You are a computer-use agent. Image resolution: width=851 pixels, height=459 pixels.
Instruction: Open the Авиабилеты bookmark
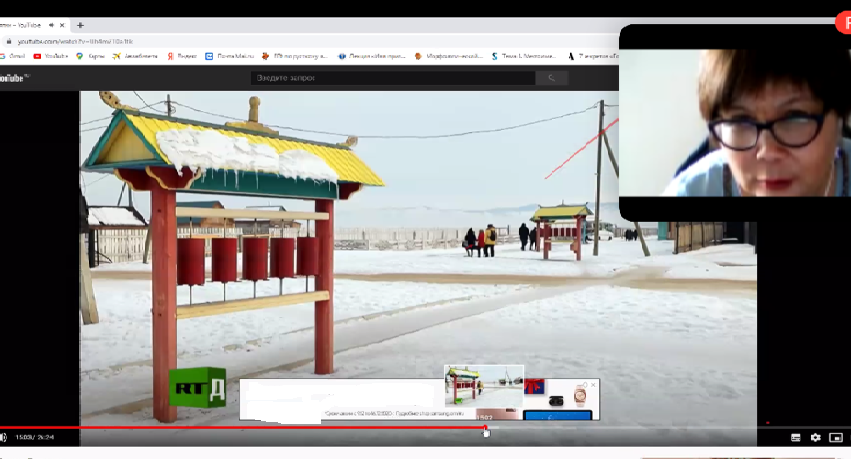135,56
